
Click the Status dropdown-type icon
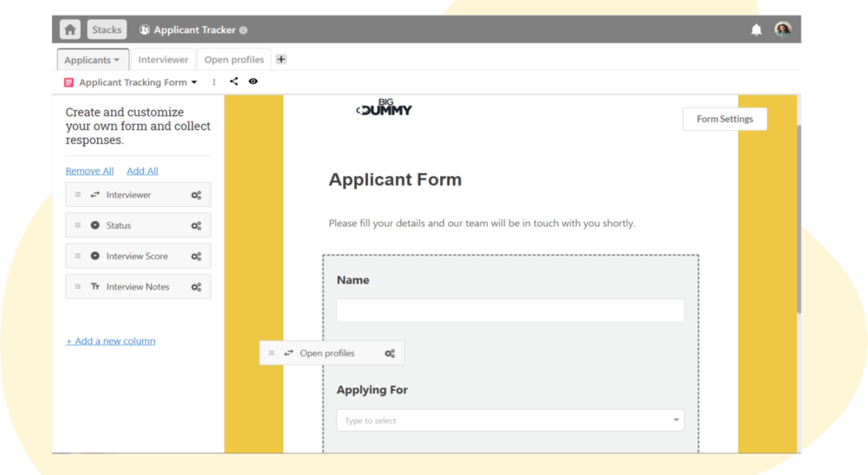point(95,225)
